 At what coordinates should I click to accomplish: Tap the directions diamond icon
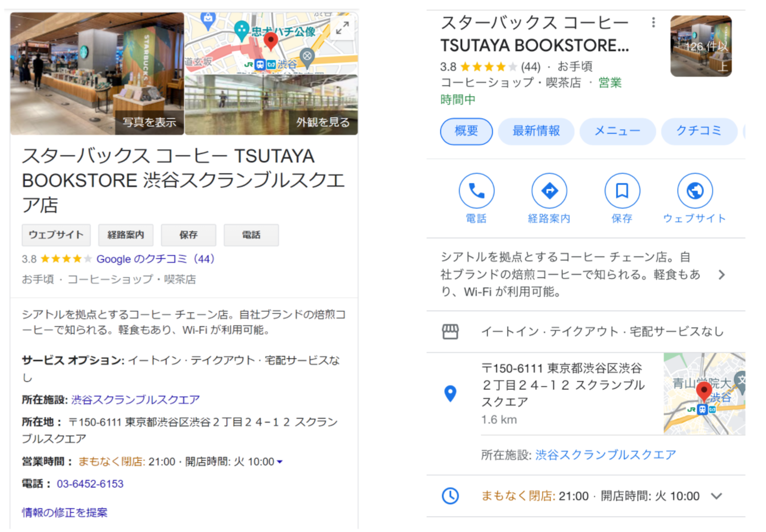pos(549,191)
